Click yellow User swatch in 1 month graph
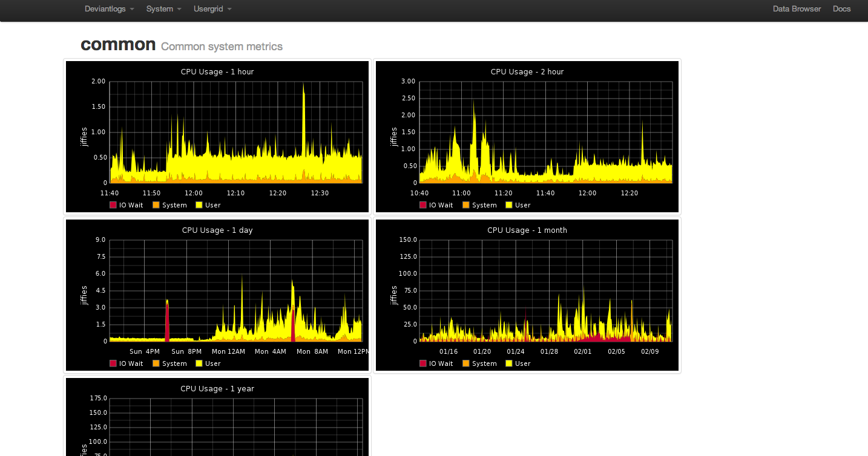This screenshot has height=456, width=868. point(509,363)
